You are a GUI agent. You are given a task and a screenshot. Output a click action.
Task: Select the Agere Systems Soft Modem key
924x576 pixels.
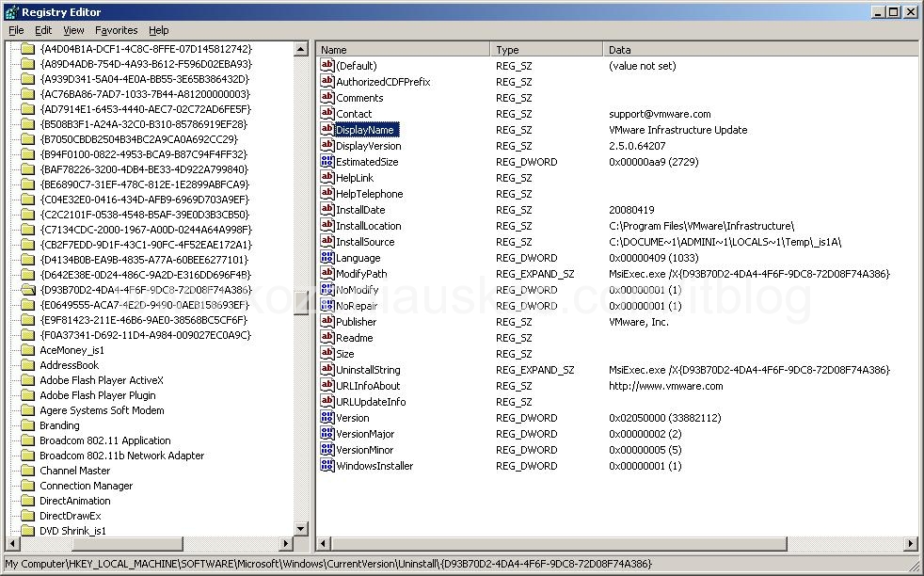coord(102,410)
